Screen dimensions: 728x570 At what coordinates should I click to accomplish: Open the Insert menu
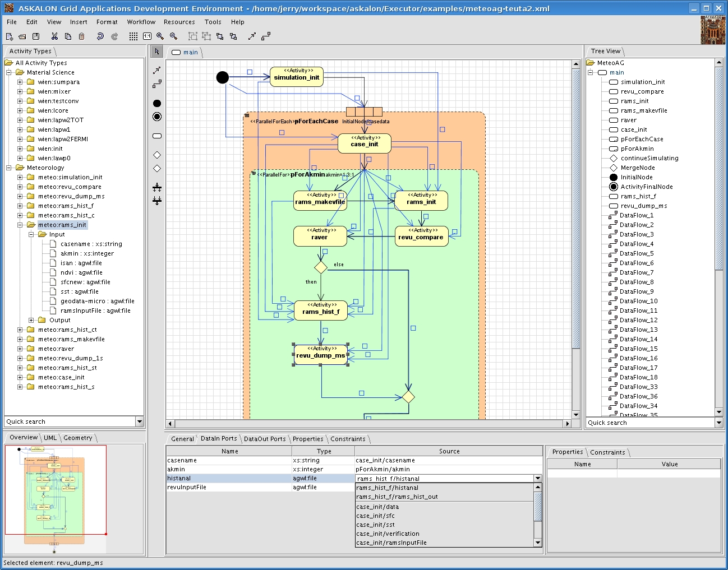(x=79, y=22)
